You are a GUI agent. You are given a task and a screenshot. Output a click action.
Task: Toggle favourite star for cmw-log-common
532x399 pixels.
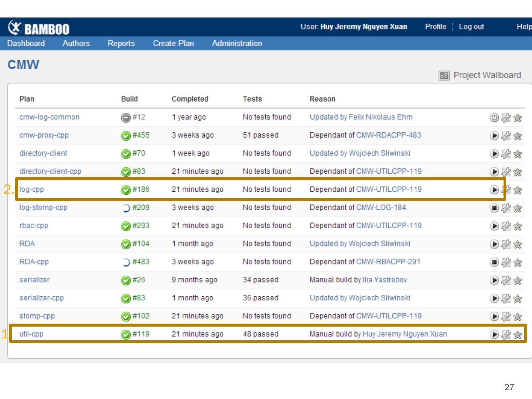518,118
